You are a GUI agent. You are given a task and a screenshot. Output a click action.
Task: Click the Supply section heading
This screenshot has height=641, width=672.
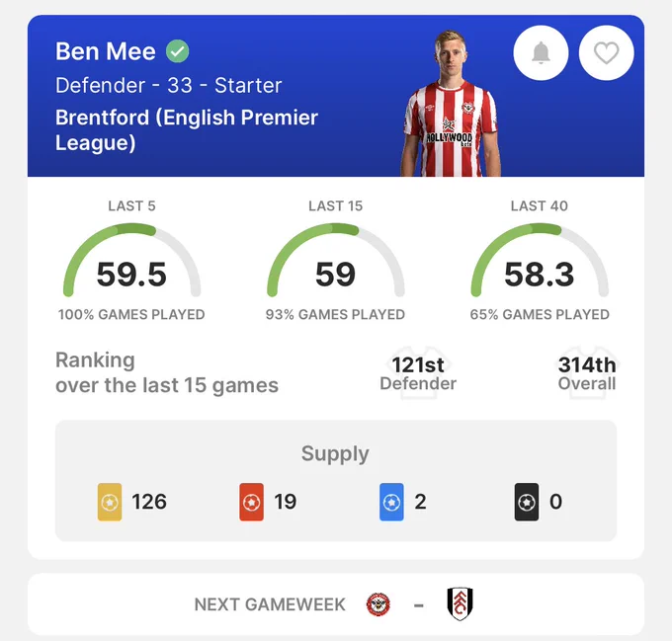tap(335, 453)
